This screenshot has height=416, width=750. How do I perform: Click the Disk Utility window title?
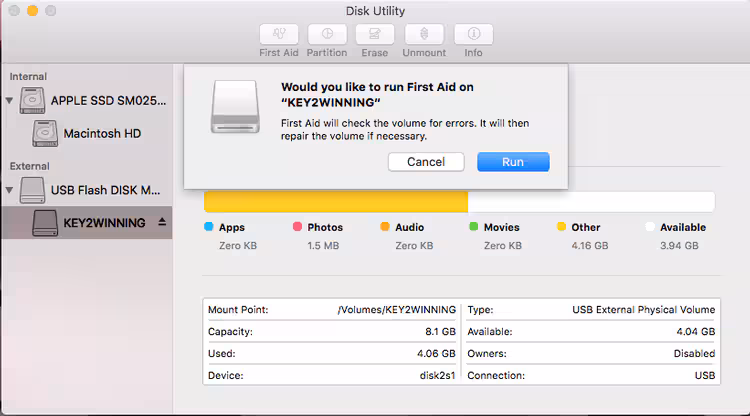[375, 11]
